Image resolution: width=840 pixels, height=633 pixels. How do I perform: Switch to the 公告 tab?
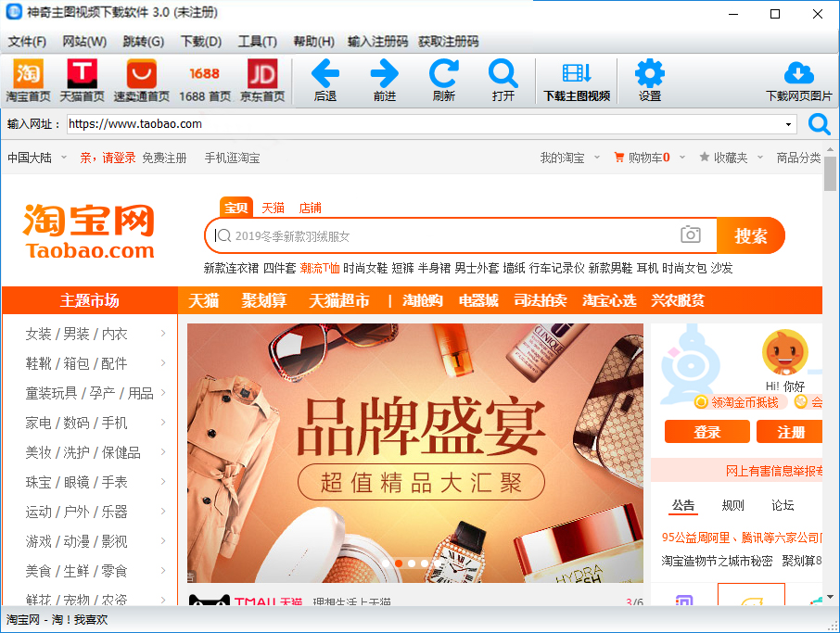click(683, 505)
